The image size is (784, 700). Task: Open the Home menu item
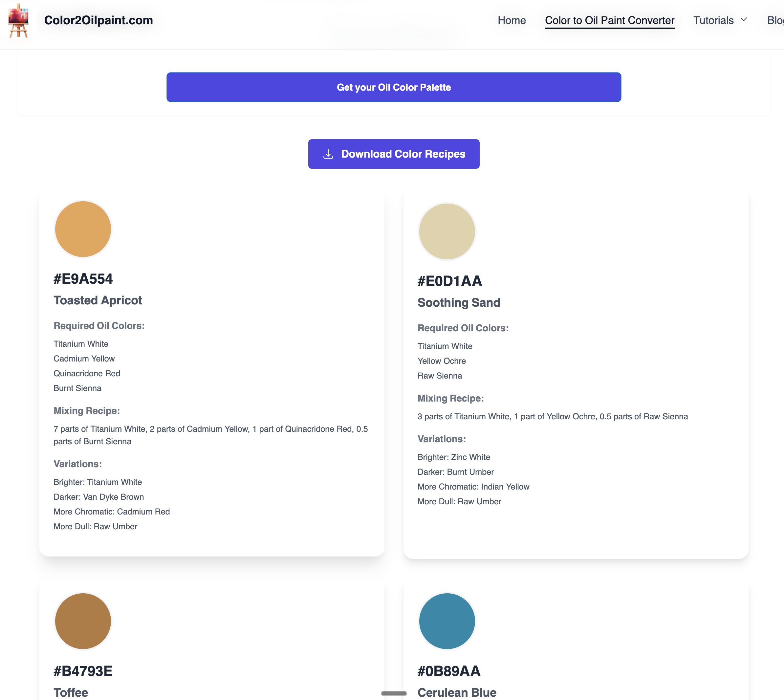click(x=512, y=20)
